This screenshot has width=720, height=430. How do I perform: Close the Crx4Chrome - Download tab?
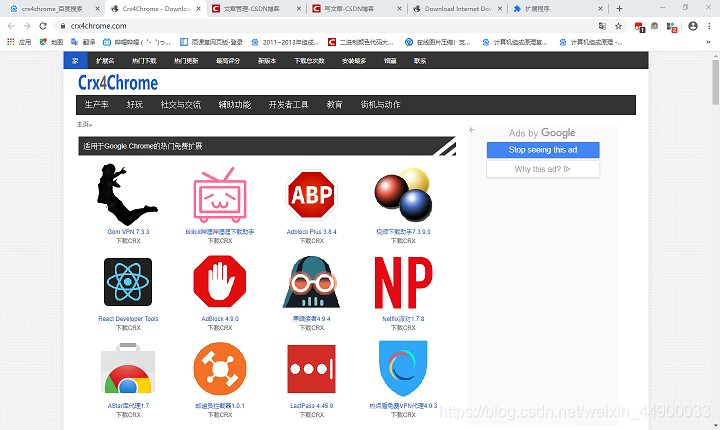pos(198,8)
